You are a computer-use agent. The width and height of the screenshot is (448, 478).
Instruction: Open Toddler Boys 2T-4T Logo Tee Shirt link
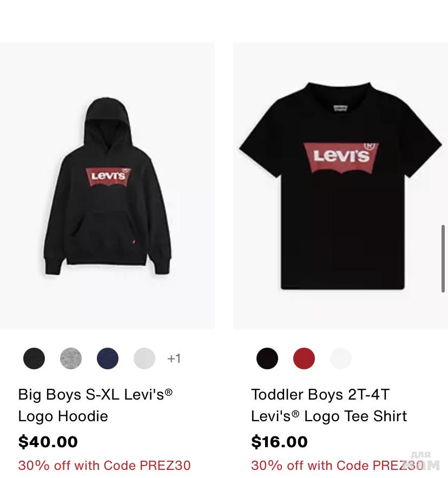pos(329,405)
